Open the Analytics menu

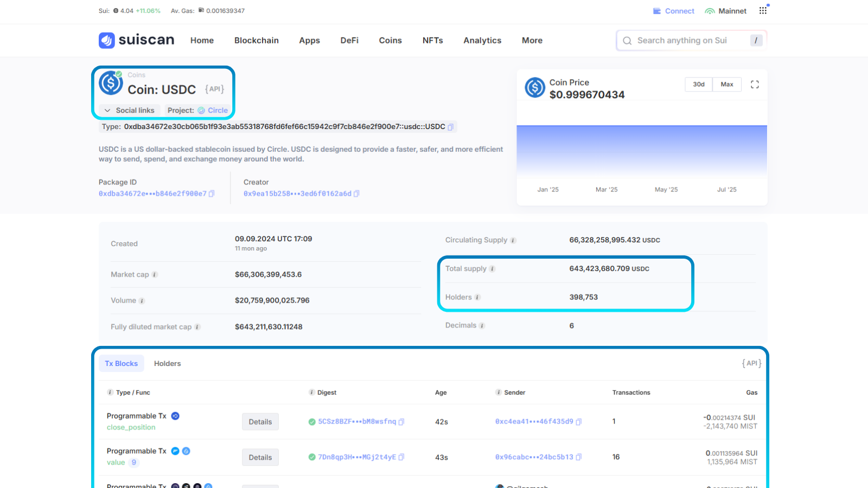(482, 41)
